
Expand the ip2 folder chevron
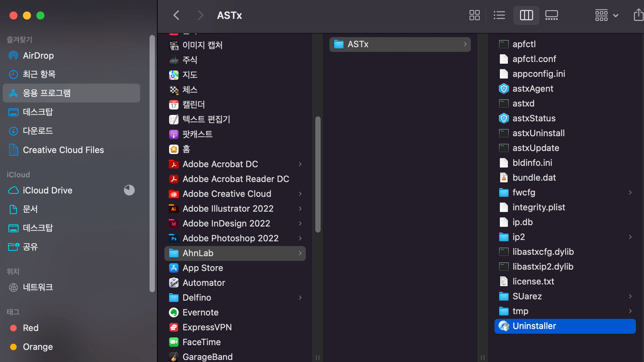point(630,237)
